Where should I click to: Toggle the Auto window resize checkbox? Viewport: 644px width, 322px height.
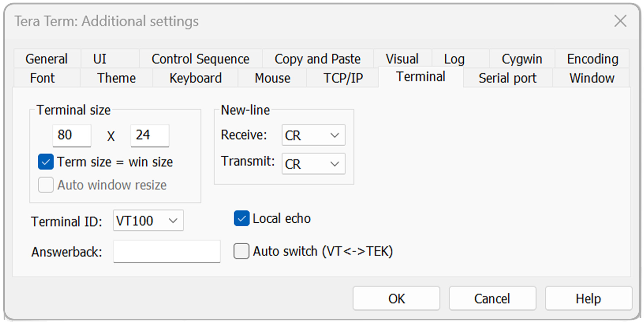pyautogui.click(x=46, y=185)
